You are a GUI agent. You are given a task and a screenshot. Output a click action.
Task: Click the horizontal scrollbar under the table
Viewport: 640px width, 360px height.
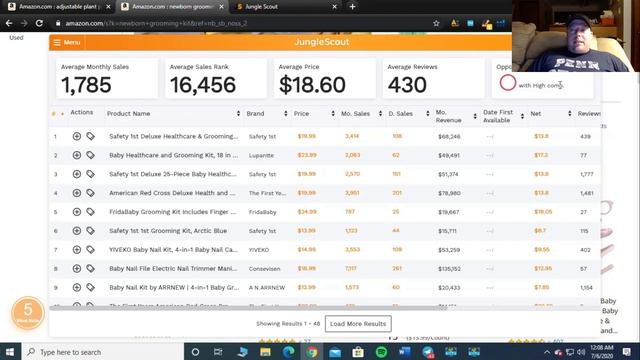point(248,308)
